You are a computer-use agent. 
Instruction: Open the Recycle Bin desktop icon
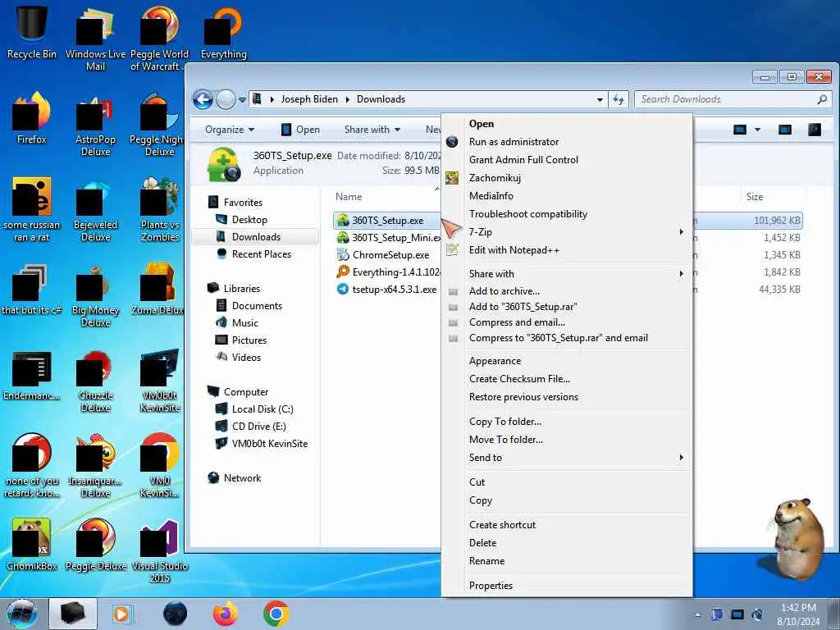(32, 30)
